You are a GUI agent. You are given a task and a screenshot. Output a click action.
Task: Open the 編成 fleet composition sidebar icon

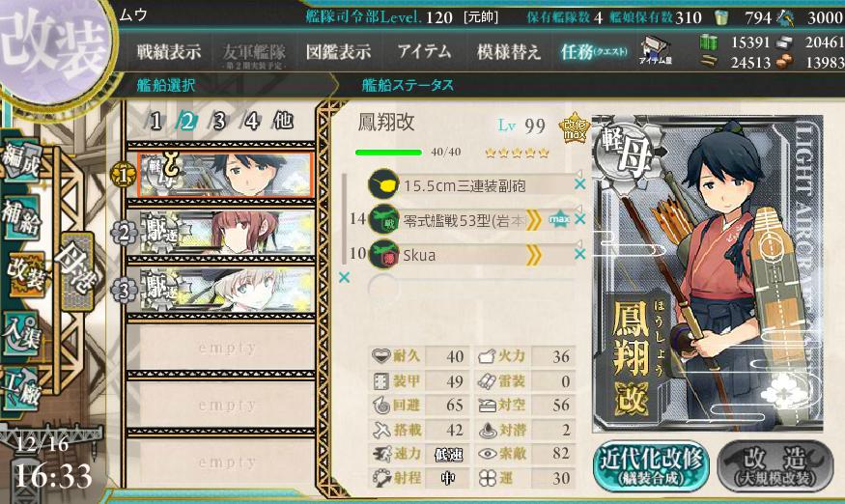[21, 160]
